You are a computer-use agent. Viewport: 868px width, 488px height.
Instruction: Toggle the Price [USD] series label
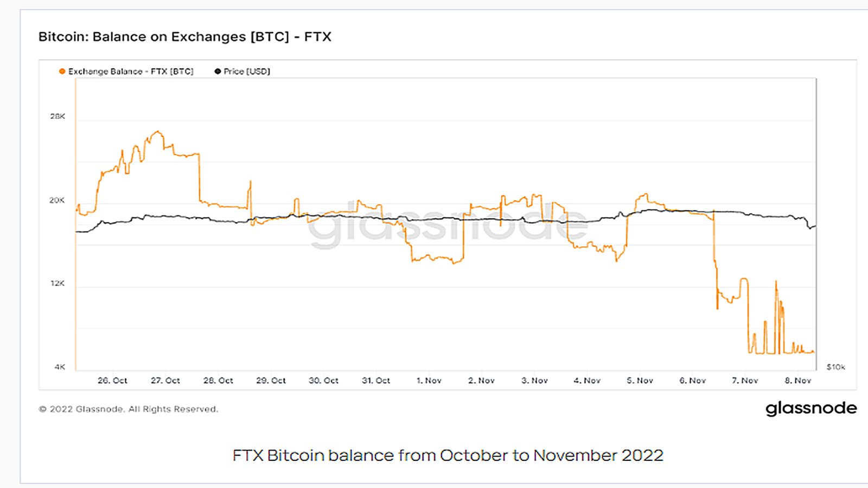point(247,72)
